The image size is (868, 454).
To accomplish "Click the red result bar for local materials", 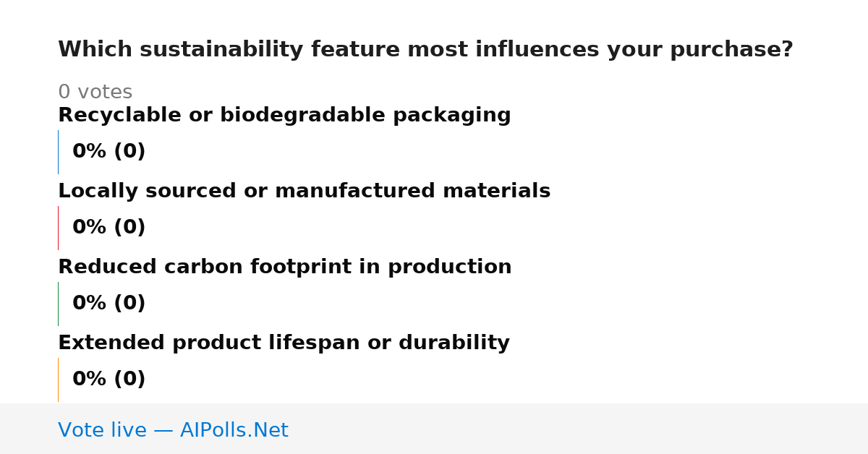I will click(x=58, y=228).
